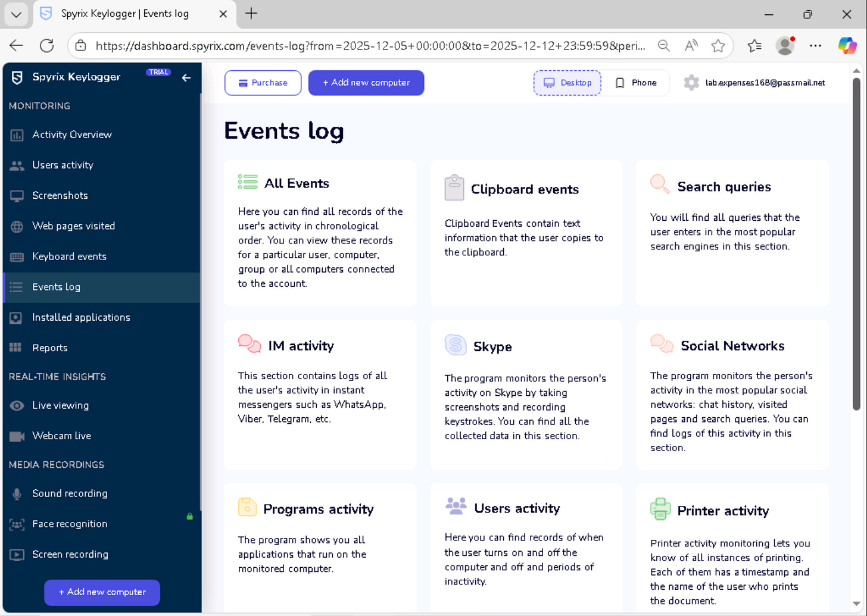Screen dimensions: 867x616
Task: Open the IM activity heading
Action: click(x=301, y=346)
